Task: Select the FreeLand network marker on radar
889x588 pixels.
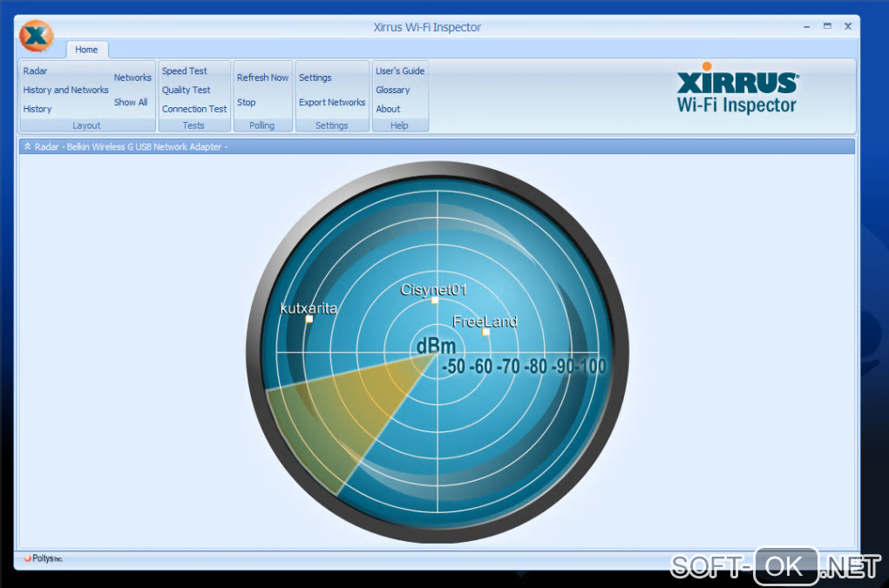Action: (485, 333)
